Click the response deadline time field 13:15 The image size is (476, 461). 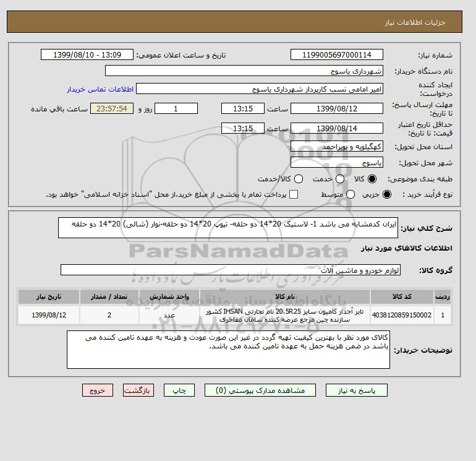coord(243,108)
